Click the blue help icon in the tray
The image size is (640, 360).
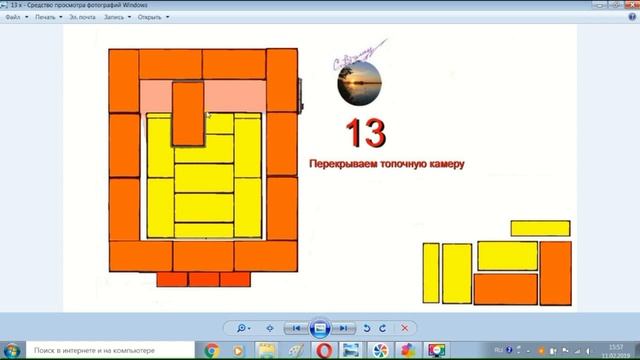pos(509,350)
